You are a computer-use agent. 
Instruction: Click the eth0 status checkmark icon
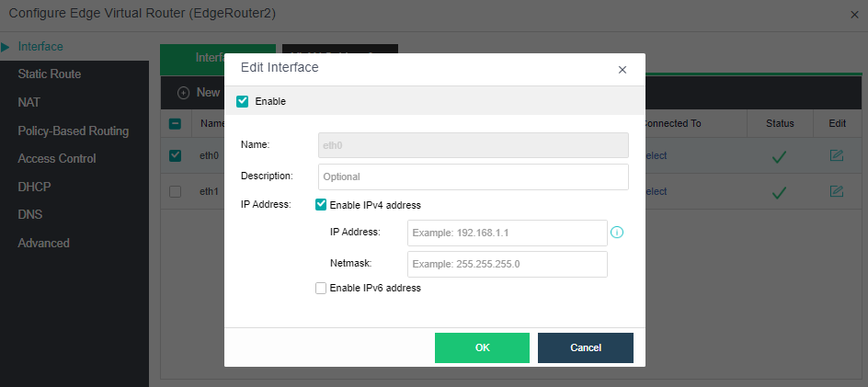click(779, 156)
